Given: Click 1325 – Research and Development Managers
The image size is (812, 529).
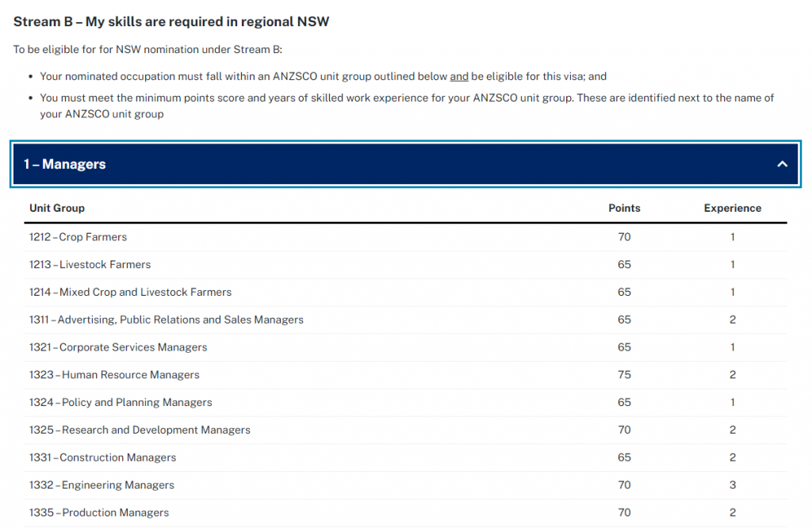Looking at the screenshot, I should [x=140, y=430].
